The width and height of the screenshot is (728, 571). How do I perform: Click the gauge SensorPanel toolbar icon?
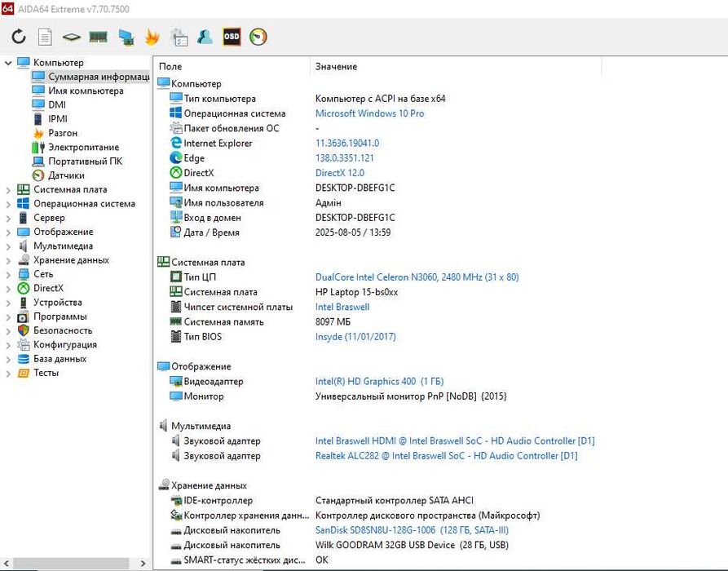click(x=258, y=37)
